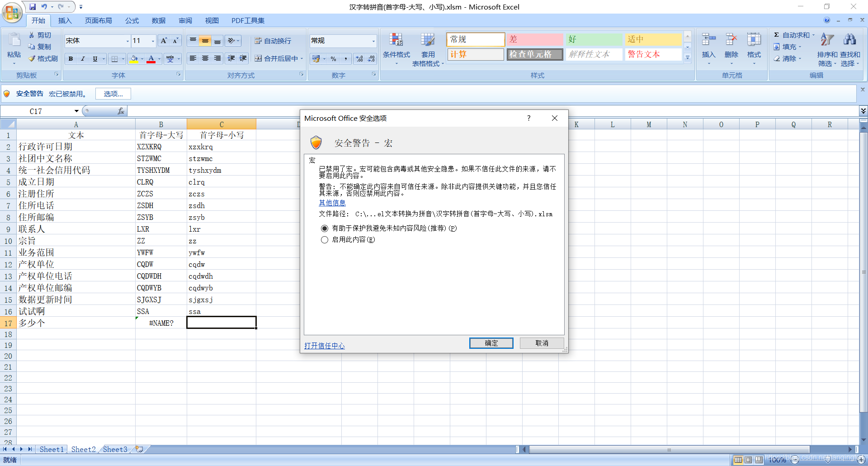Open the font name 宋体 dropdown

[127, 41]
